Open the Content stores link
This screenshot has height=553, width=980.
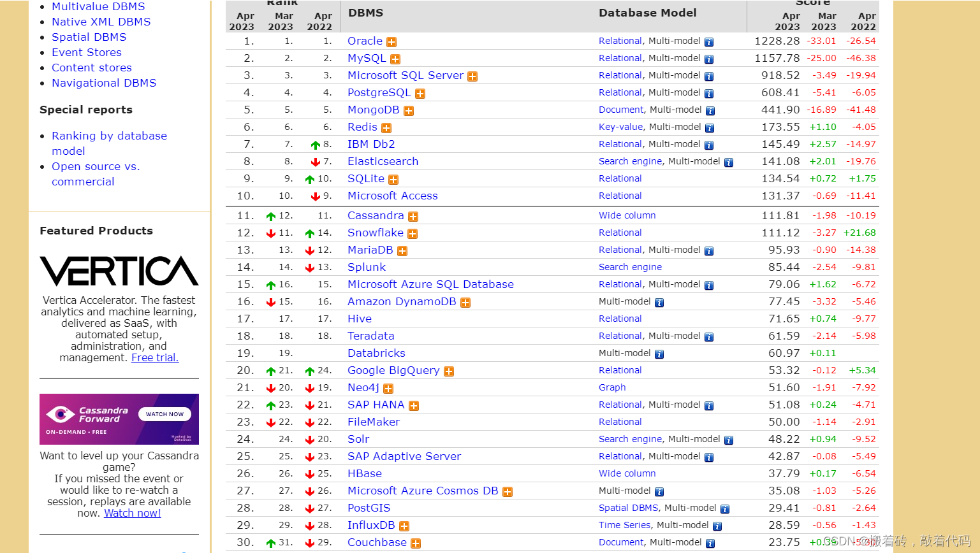tap(92, 68)
